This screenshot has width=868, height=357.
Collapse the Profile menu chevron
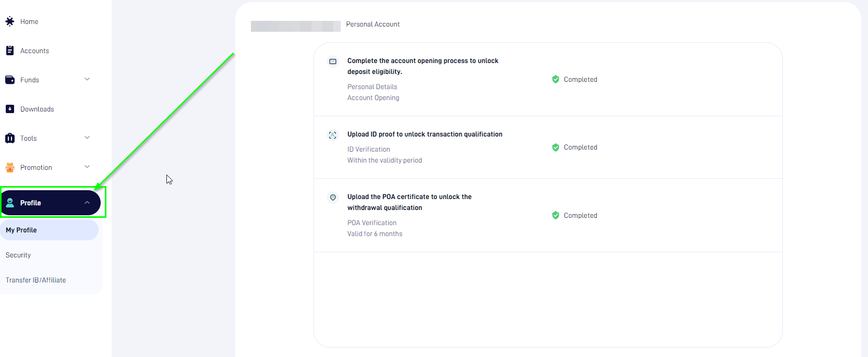coord(87,203)
